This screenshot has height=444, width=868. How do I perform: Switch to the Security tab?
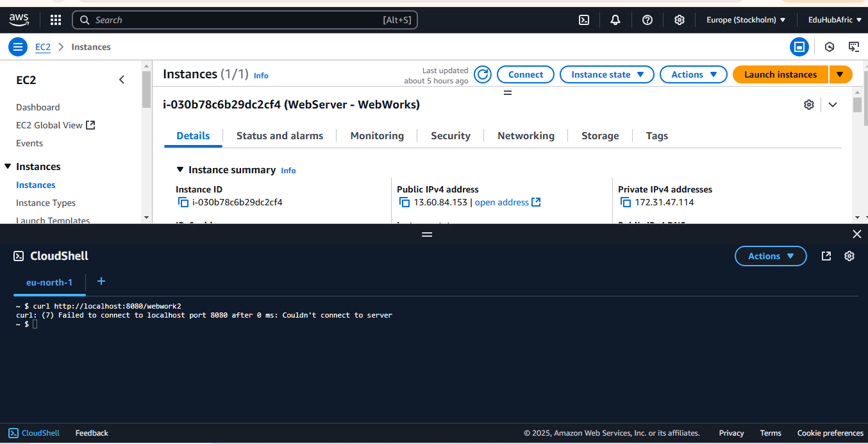point(451,136)
